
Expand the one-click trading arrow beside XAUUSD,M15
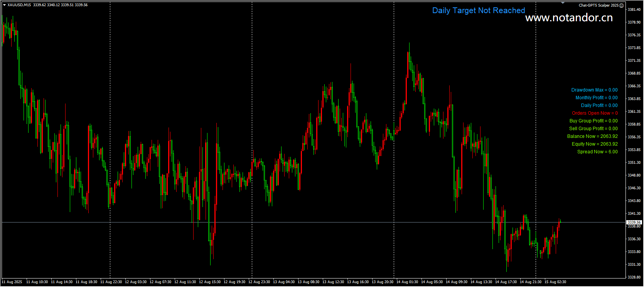click(4, 5)
